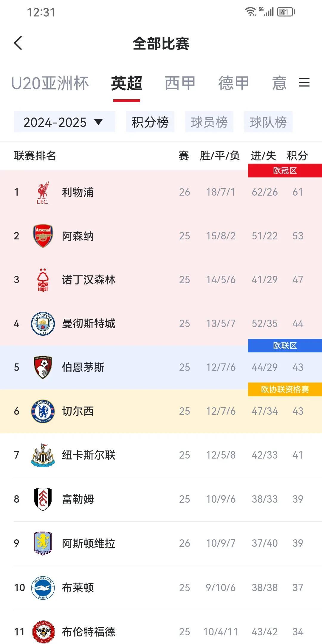Tap the Newcastle United crest
Screen dimensions: 322x644
coord(43,455)
